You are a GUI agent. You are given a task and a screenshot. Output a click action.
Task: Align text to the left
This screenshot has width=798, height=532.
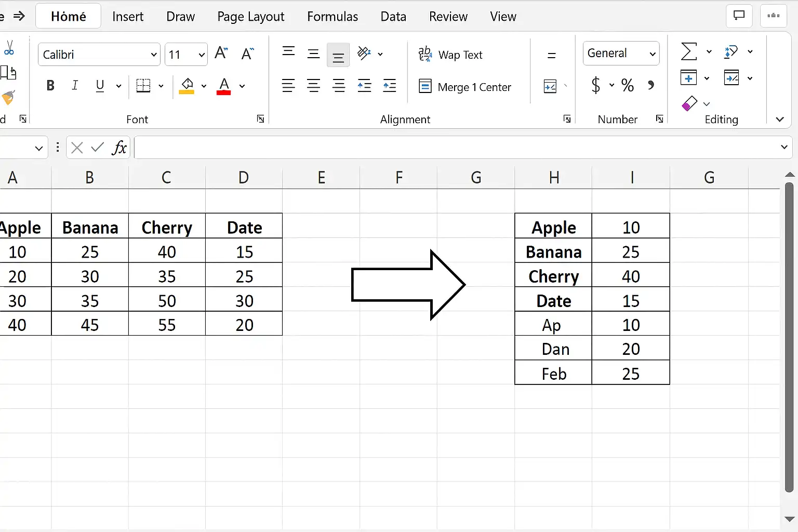pyautogui.click(x=288, y=86)
